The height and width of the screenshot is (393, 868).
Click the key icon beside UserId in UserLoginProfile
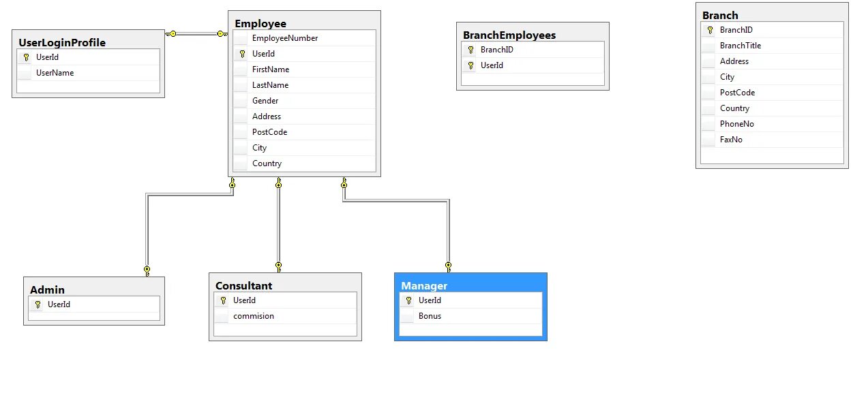click(26, 57)
